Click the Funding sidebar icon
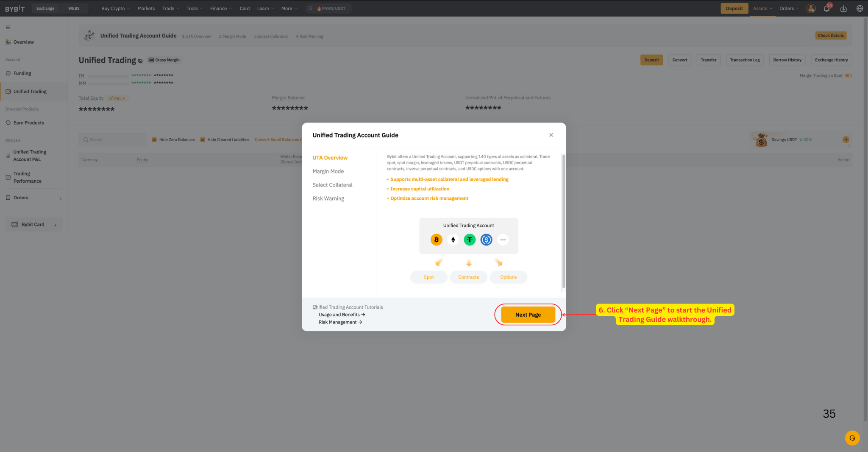 [8, 73]
